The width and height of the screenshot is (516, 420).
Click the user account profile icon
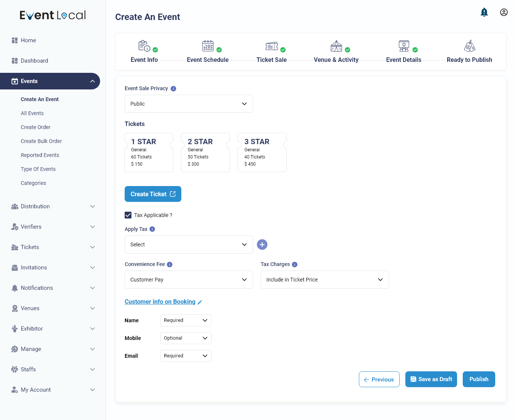[504, 12]
